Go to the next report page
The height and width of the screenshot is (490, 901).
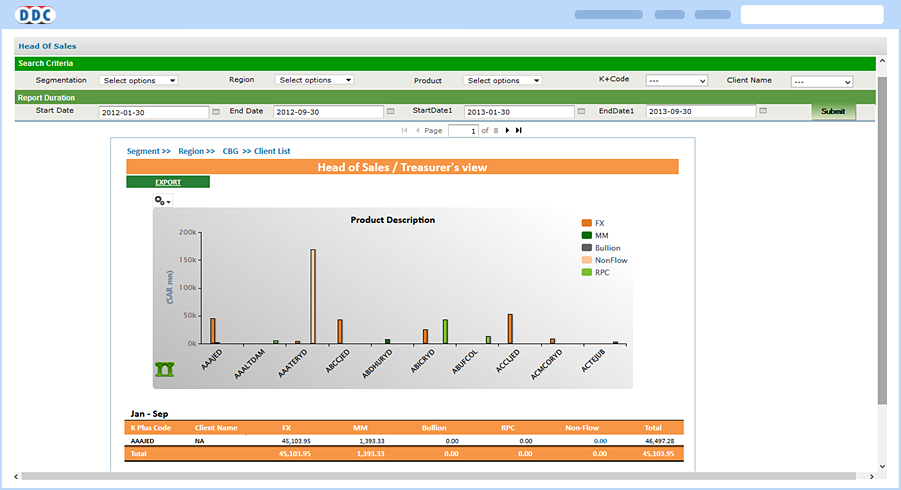point(507,131)
